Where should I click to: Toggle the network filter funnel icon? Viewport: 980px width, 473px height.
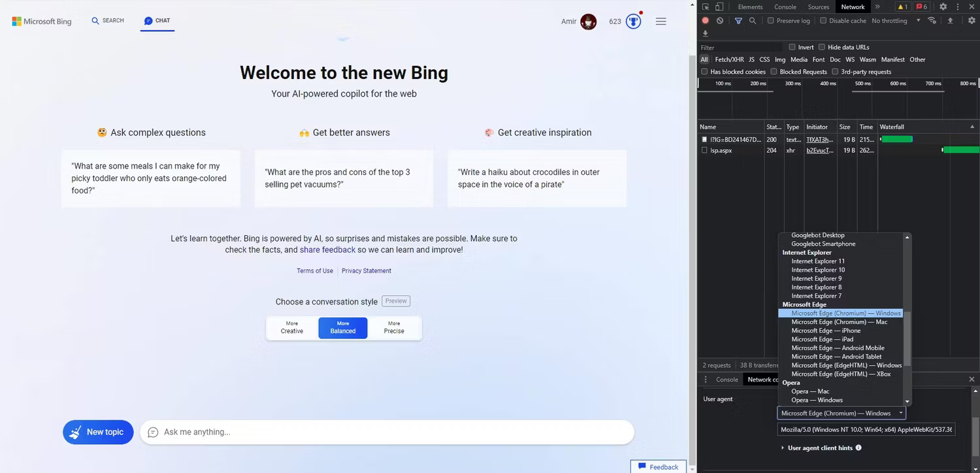coord(738,20)
